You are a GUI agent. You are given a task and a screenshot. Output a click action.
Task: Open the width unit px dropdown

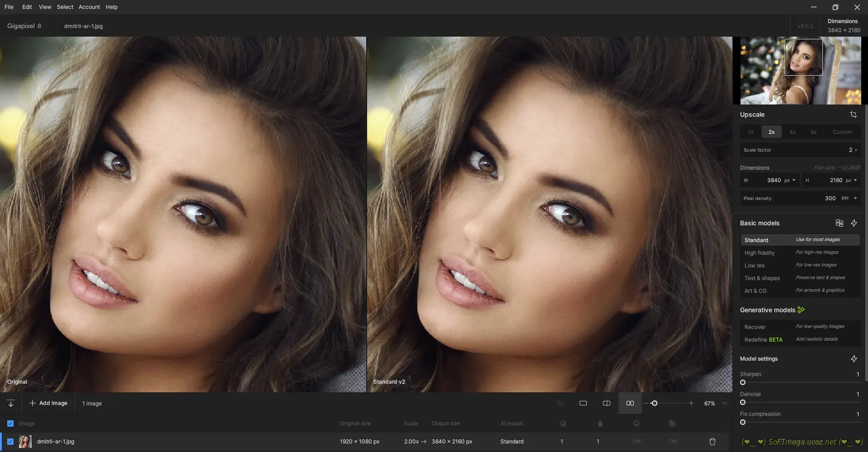790,180
